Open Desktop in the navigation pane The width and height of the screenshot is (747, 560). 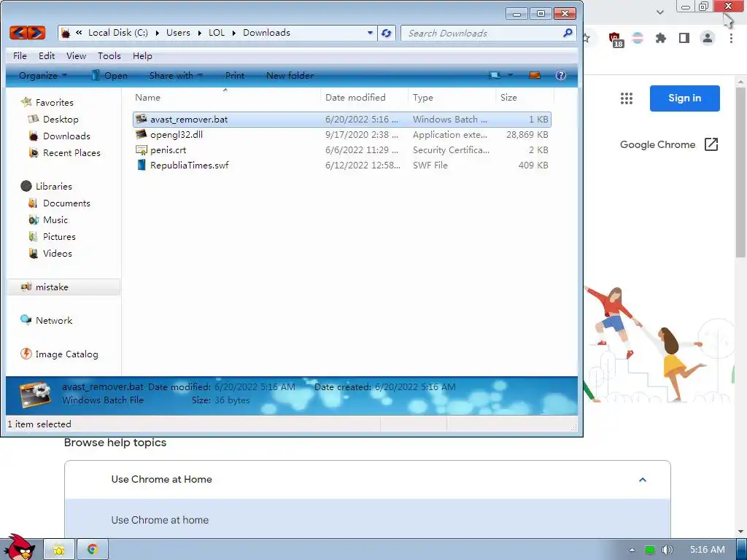[x=53, y=119]
